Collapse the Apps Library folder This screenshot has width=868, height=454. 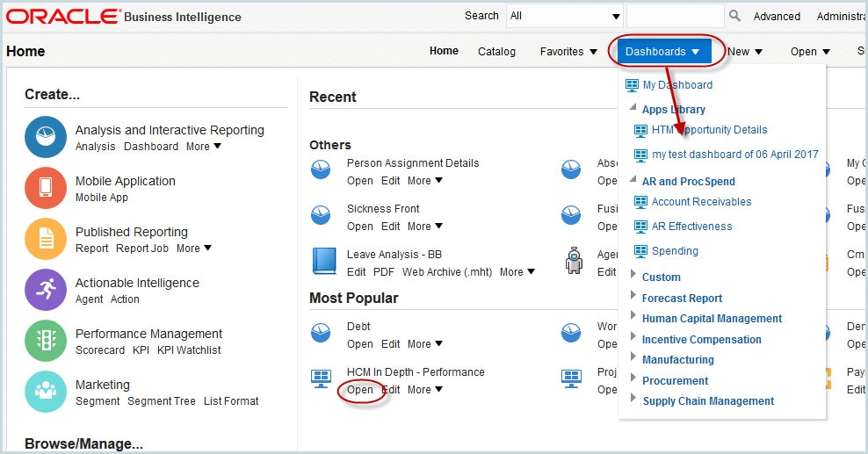pos(633,107)
